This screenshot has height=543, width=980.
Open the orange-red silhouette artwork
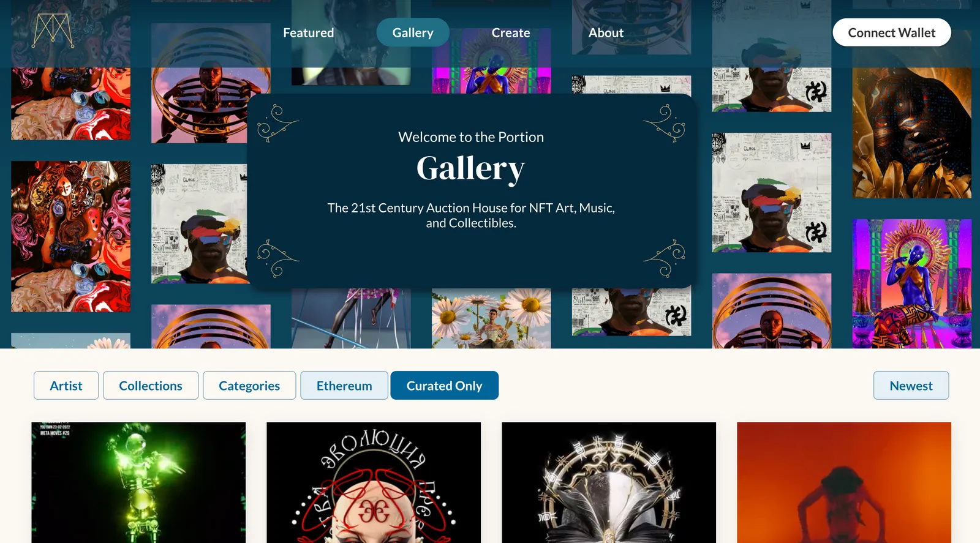coord(844,482)
